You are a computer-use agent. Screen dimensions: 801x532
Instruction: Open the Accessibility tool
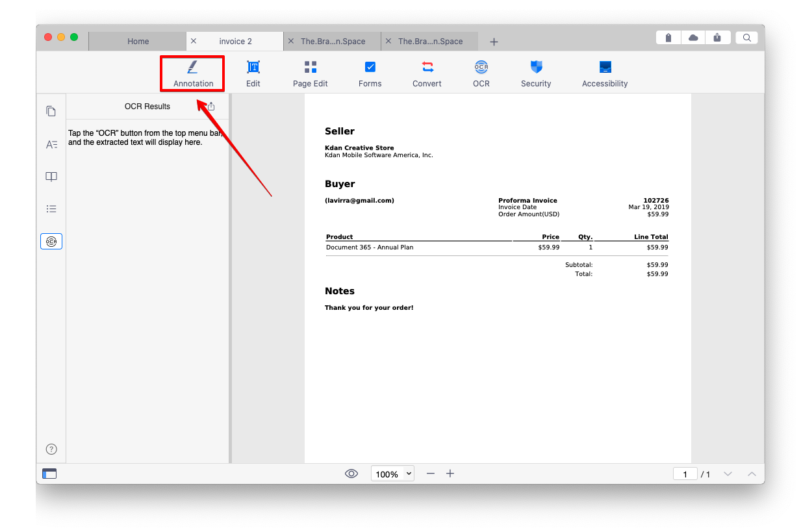[x=605, y=73]
